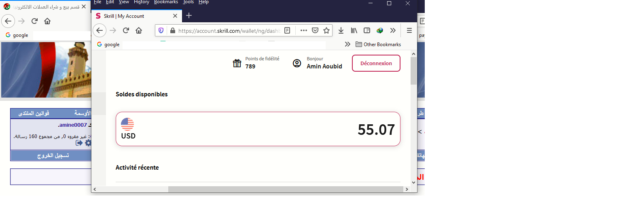The height and width of the screenshot is (200, 644).
Task: Open forum settings gear icon
Action: [x=88, y=143]
